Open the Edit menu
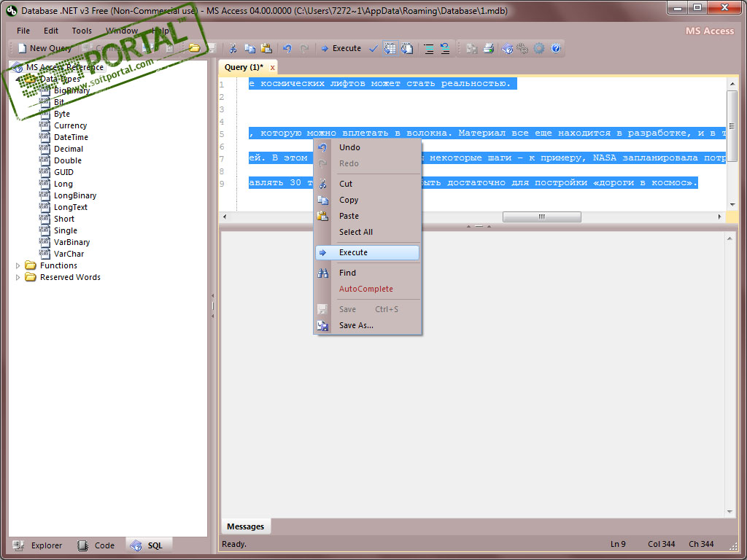 tap(51, 31)
